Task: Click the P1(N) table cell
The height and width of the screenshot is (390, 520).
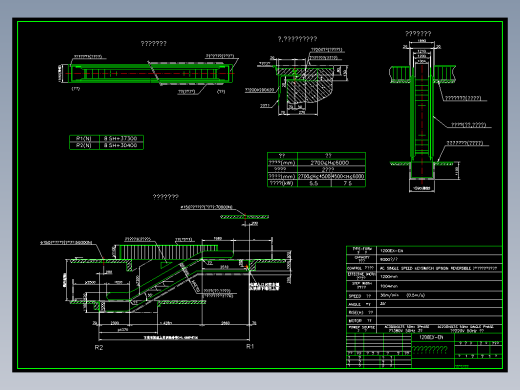Action: (x=84, y=138)
